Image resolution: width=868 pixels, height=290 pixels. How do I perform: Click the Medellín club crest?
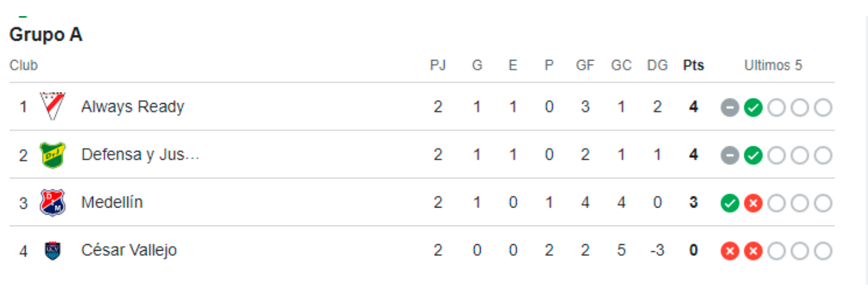[x=52, y=202]
